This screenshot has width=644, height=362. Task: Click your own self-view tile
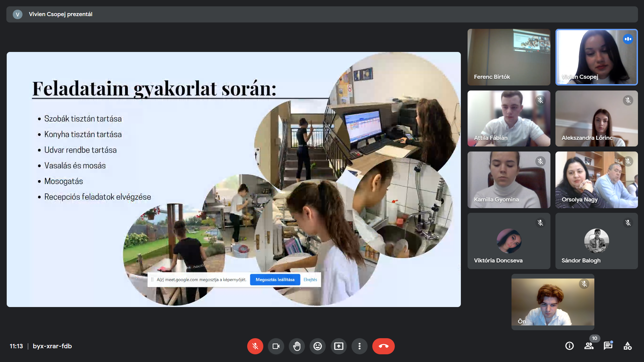click(553, 302)
